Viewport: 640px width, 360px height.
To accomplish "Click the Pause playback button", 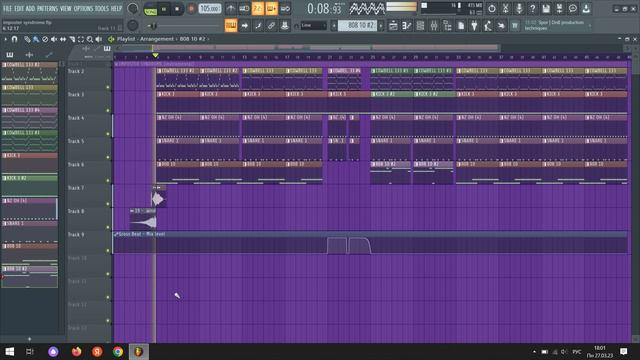I will pos(164,9).
